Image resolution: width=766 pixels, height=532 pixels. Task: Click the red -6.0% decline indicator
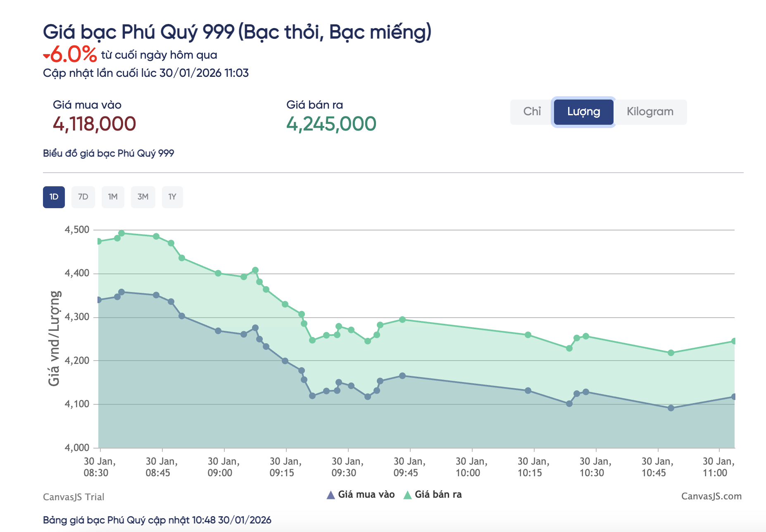[69, 54]
